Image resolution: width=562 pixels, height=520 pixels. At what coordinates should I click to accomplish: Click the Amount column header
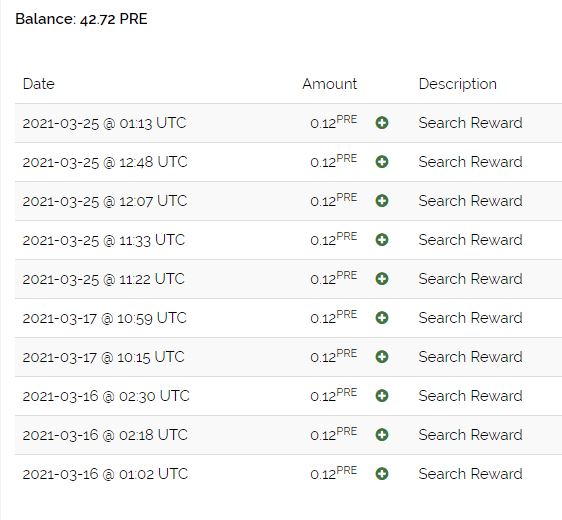[x=330, y=84]
